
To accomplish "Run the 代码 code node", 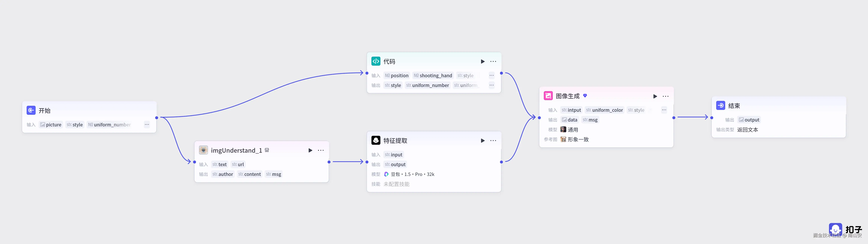I will click(483, 61).
